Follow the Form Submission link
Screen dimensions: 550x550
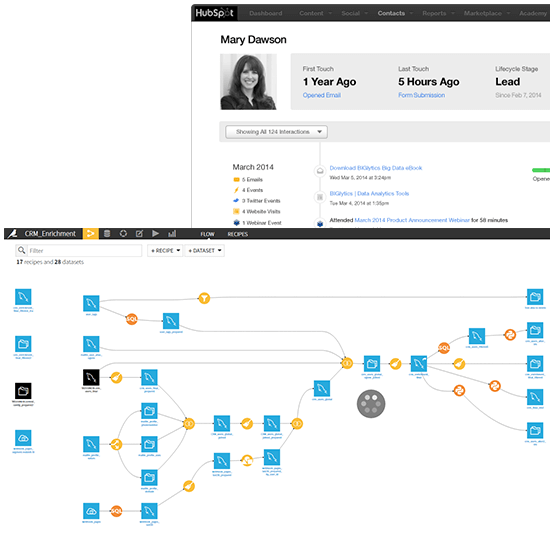point(421,95)
